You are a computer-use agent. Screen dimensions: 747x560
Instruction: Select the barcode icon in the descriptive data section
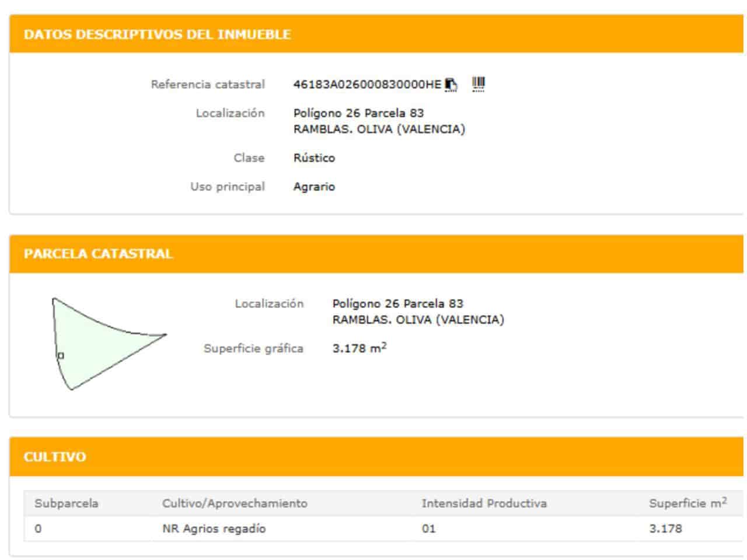[x=478, y=83]
